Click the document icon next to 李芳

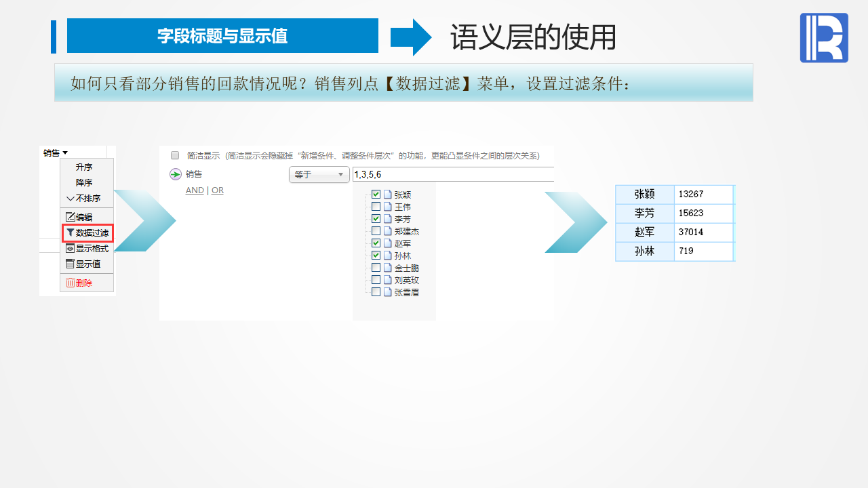[x=387, y=219]
